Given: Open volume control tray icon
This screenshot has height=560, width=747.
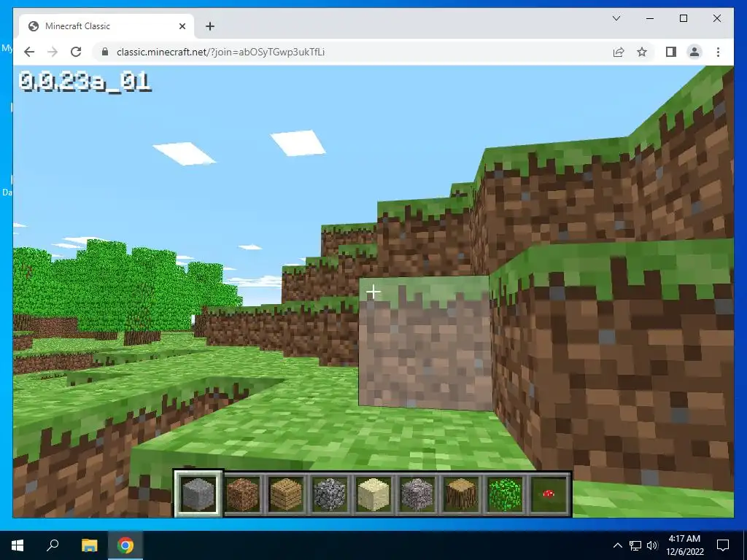Looking at the screenshot, I should pos(652,545).
